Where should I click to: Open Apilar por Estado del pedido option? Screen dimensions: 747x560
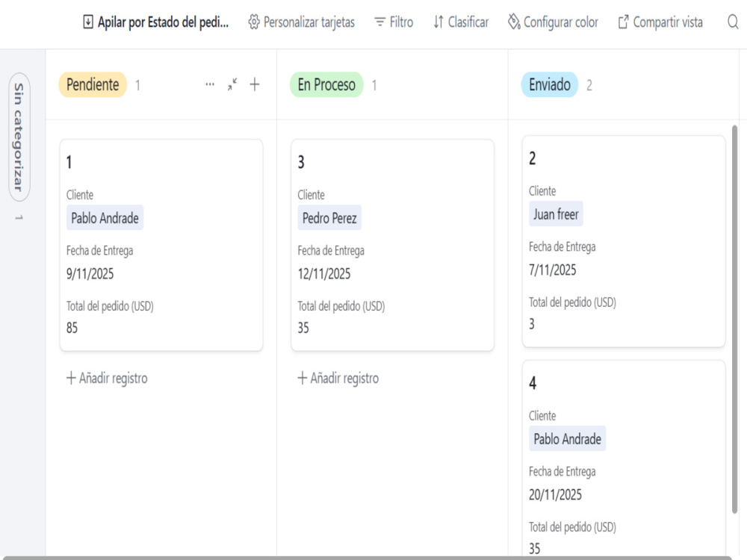pos(156,22)
